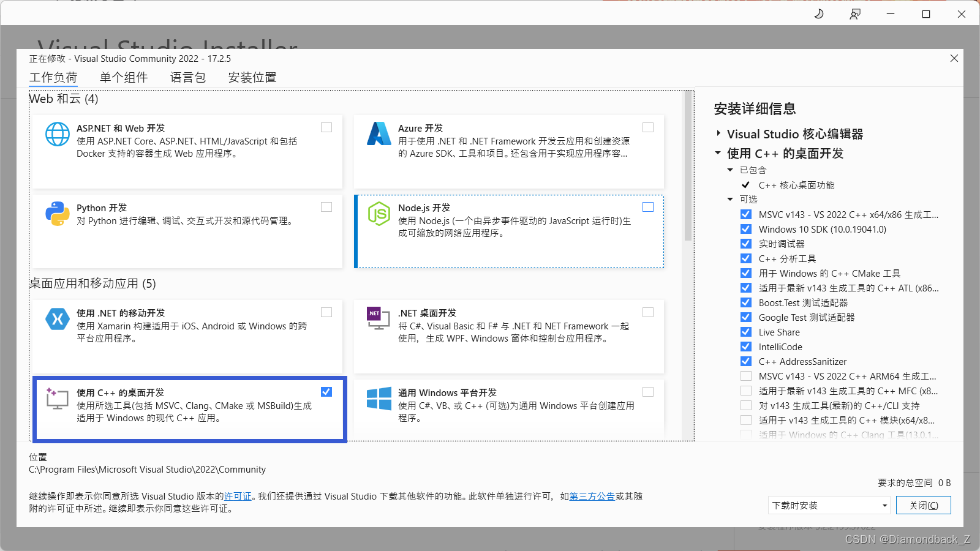Click the Node.js hexagon workload icon
The image size is (980, 551).
(x=379, y=214)
